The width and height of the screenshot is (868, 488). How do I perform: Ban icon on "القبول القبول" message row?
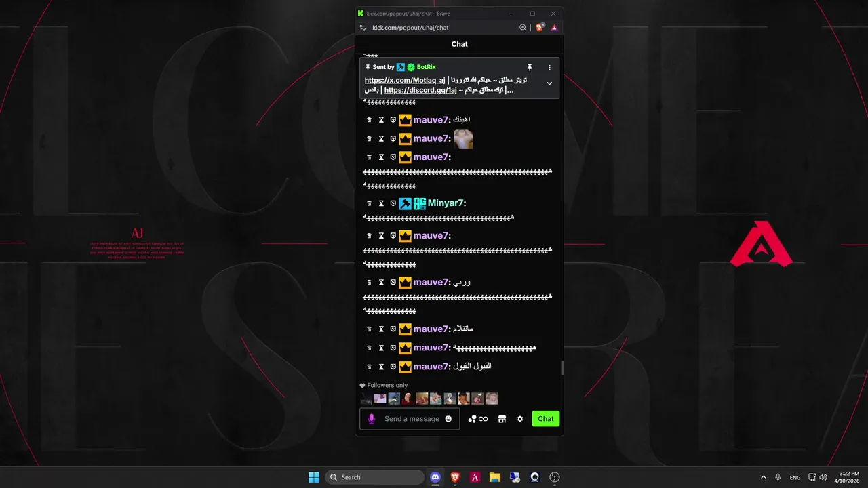click(x=393, y=367)
